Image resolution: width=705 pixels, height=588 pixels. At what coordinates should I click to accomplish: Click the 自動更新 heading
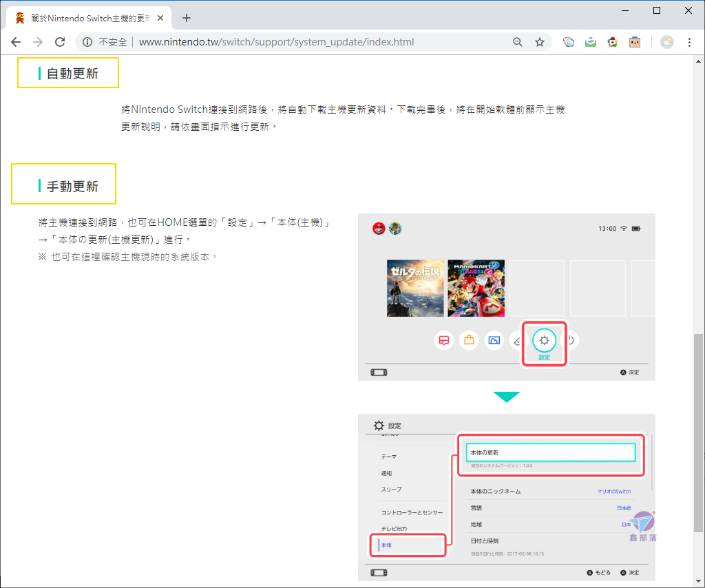click(72, 73)
